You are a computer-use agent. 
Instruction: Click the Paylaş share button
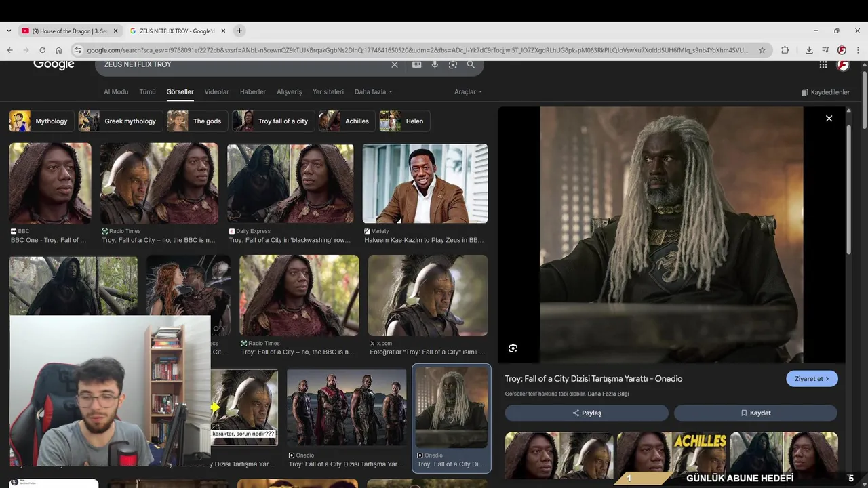(587, 413)
